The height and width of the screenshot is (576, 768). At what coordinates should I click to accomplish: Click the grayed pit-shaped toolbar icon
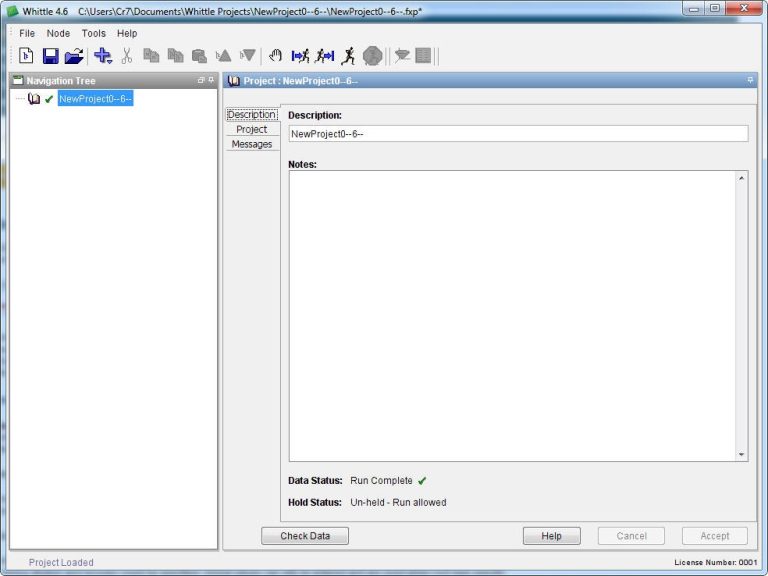coord(402,55)
